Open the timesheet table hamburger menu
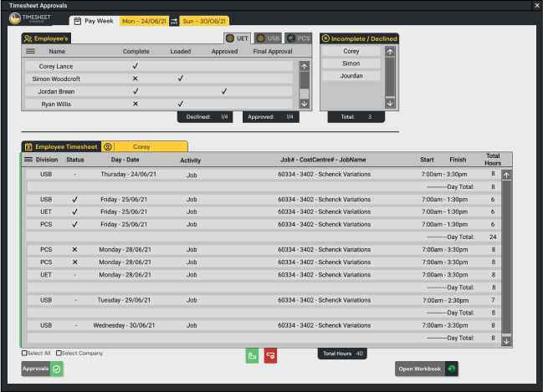 28,160
